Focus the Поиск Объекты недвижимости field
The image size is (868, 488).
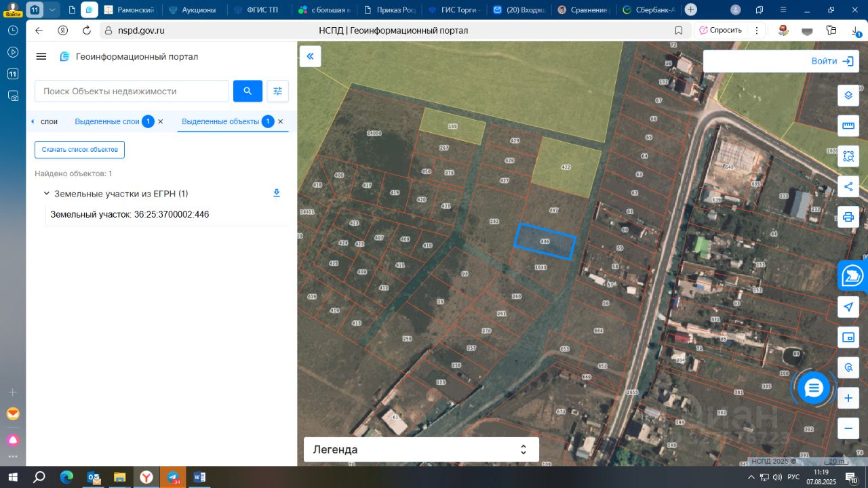click(132, 91)
